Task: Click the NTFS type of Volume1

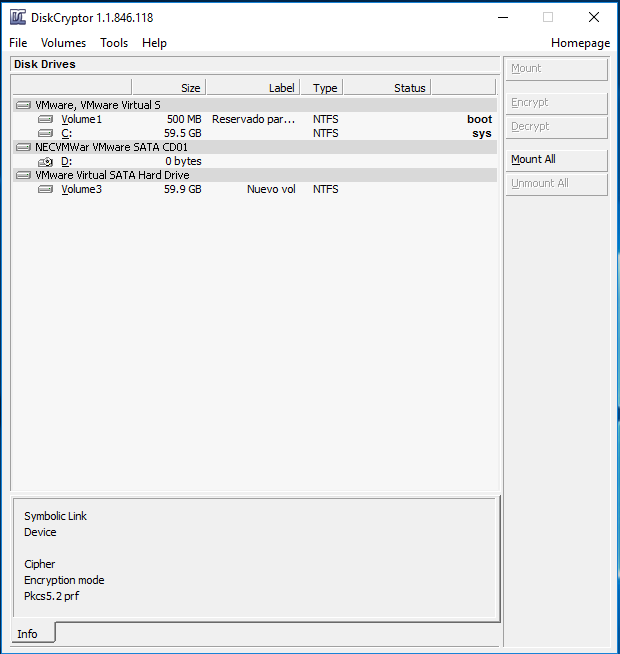Action: point(325,119)
